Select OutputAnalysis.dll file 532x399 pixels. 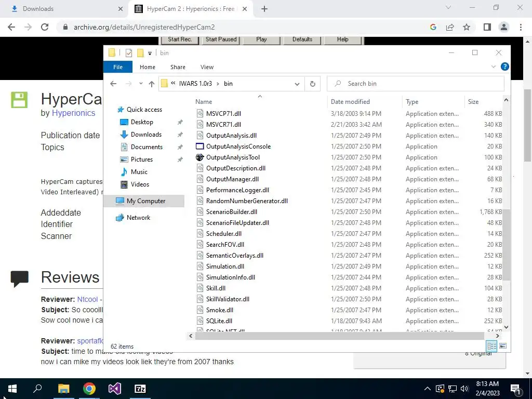231,136
